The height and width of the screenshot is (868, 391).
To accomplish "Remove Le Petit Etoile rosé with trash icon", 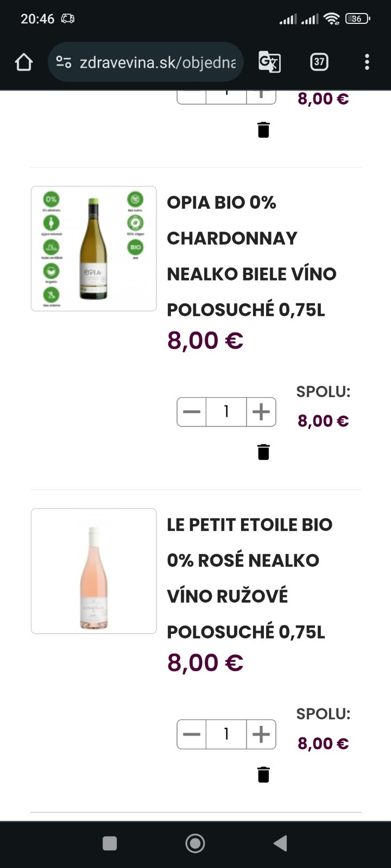I will 263,774.
